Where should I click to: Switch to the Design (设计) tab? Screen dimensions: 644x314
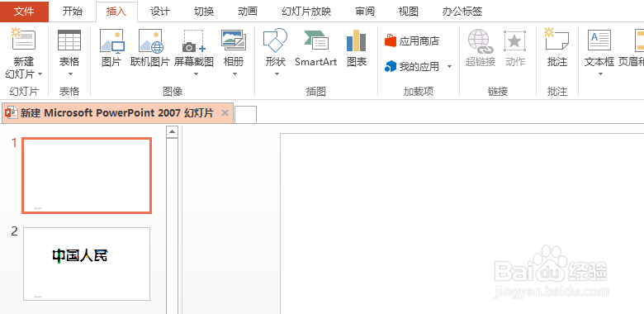tap(160, 12)
